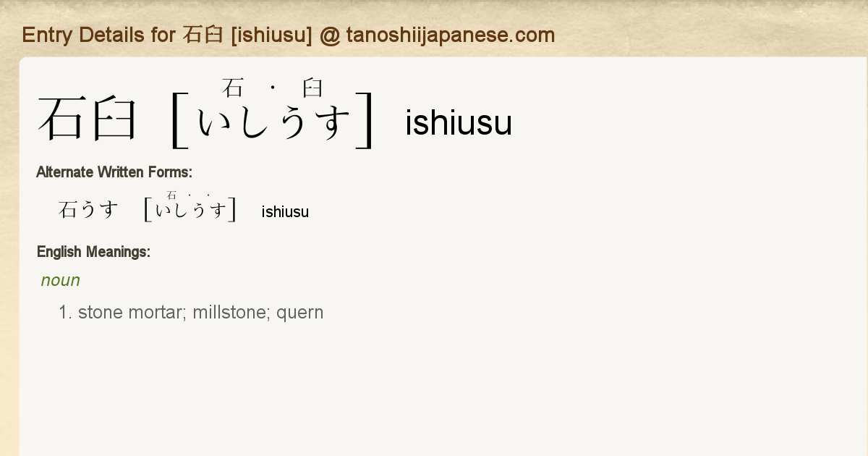This screenshot has height=456, width=868.
Task: Click 'tanoshiijapanese.com' in the page header
Action: (x=450, y=35)
